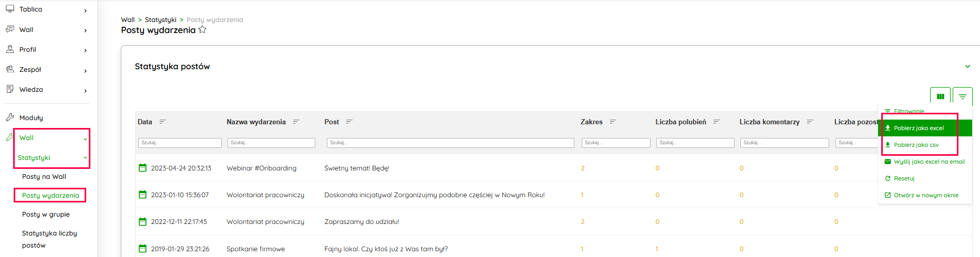
Task: Click the Post column search field
Action: (x=450, y=143)
